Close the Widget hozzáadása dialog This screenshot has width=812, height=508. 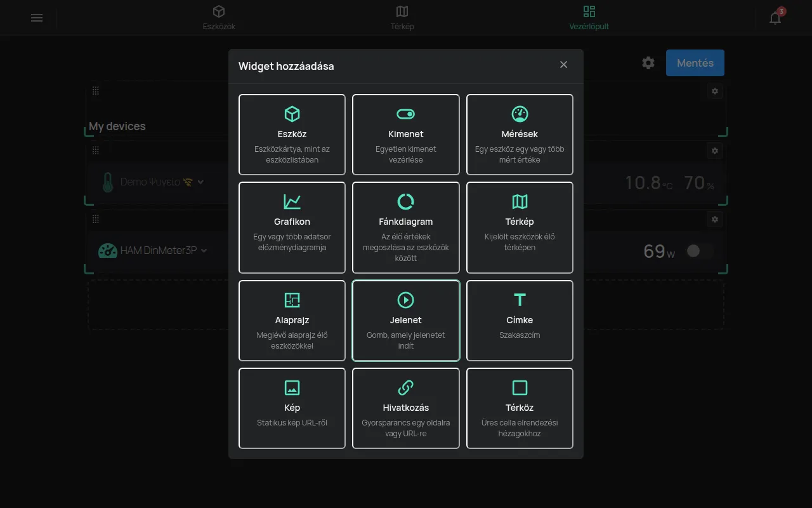(x=563, y=65)
